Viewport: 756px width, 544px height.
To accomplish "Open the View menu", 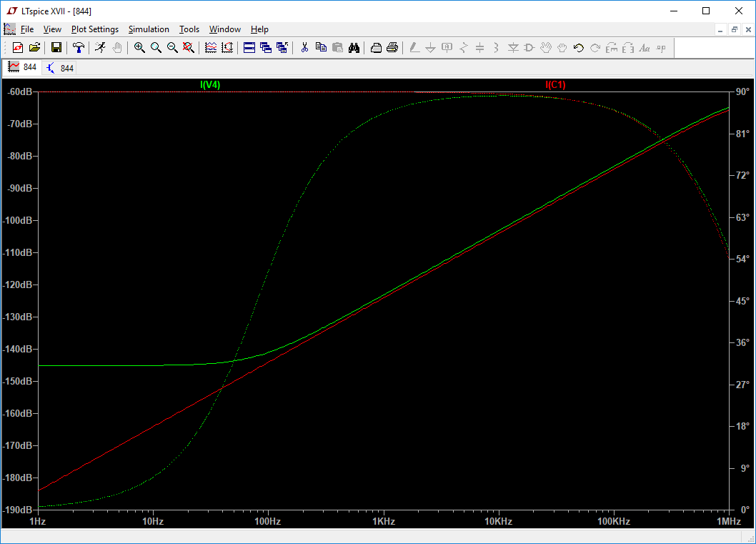I will click(x=52, y=29).
